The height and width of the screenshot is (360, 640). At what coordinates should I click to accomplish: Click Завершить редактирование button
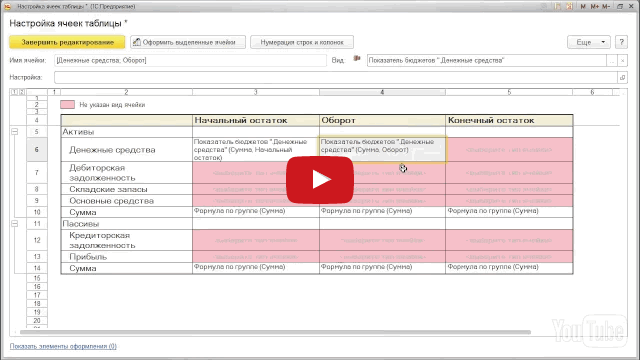67,42
